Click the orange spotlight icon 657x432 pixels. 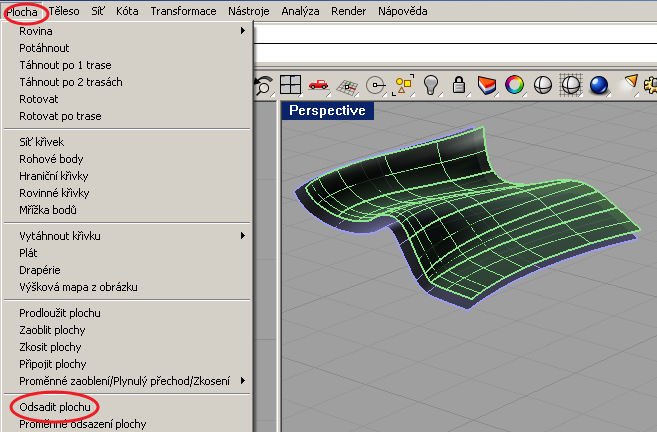point(629,84)
